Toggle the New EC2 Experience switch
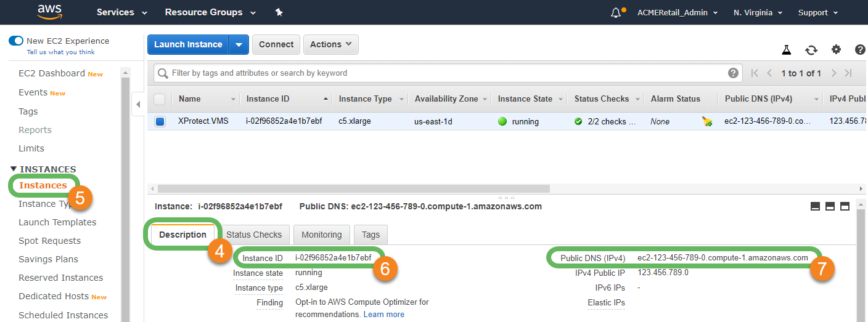Viewport: 868px width, 322px height. [x=15, y=41]
